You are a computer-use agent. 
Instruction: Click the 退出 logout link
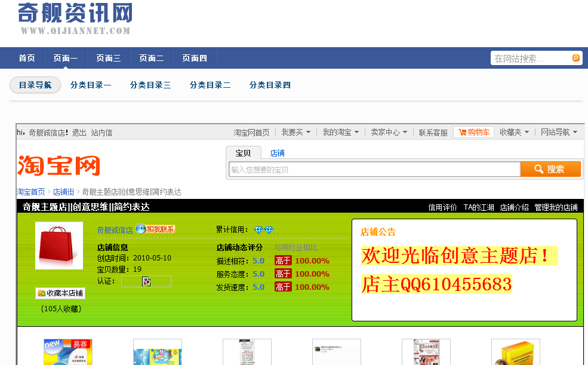tap(79, 133)
